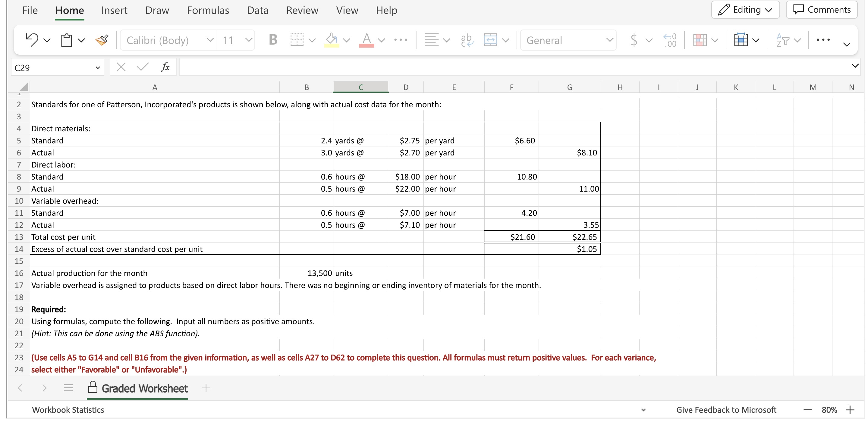
Task: Zoom out with minus icon
Action: tap(807, 410)
